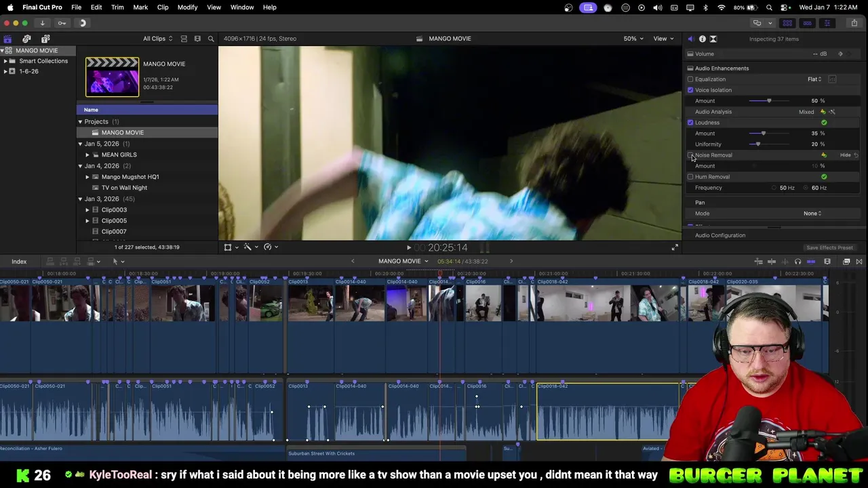The height and width of the screenshot is (488, 868).
Task: Click Hide next to Noise Removal
Action: tap(845, 155)
